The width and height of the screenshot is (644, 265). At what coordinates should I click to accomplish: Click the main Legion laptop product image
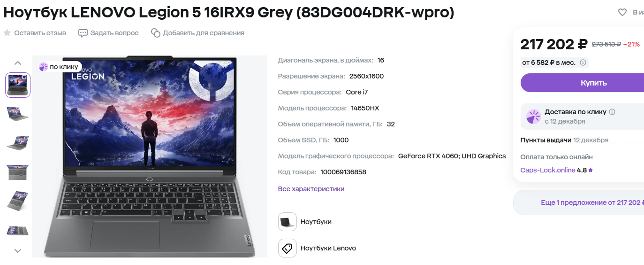(150, 156)
